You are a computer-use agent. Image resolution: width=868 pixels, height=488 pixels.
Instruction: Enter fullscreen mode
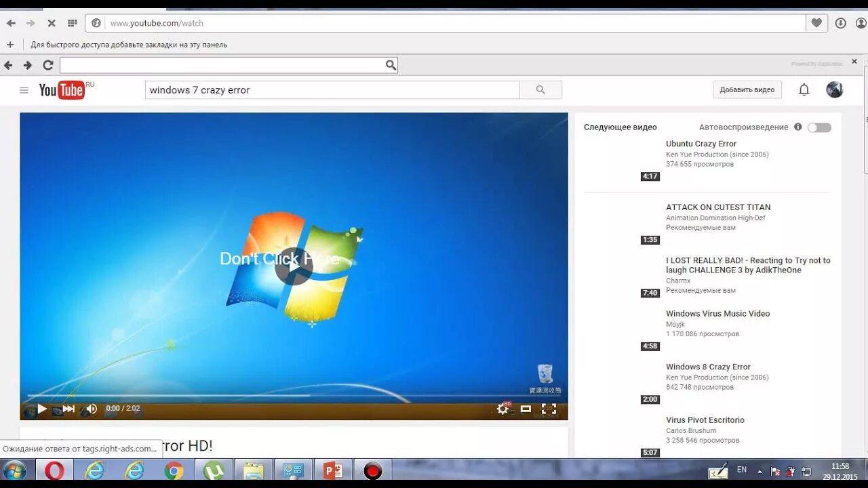(549, 409)
